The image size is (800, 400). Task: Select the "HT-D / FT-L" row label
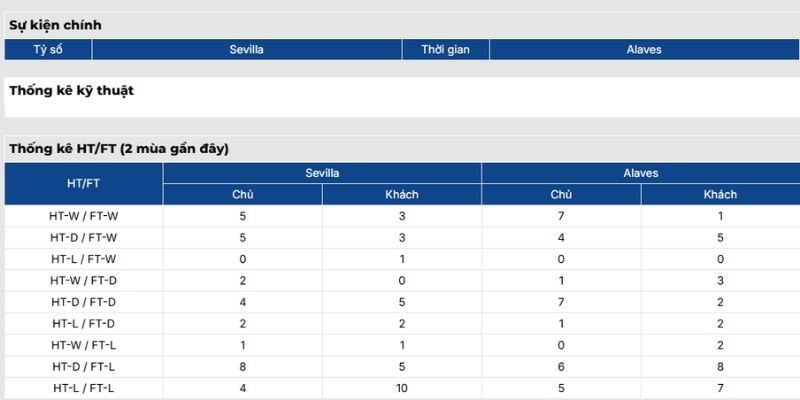click(83, 366)
